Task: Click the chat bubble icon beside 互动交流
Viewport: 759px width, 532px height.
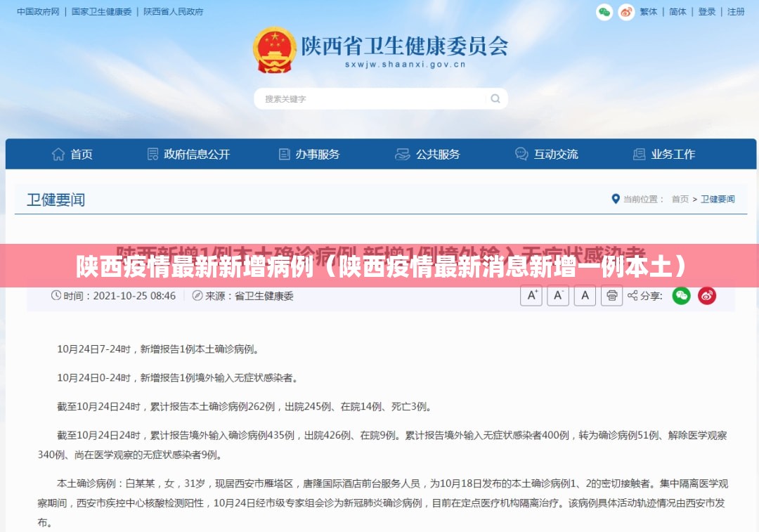Action: tap(521, 154)
